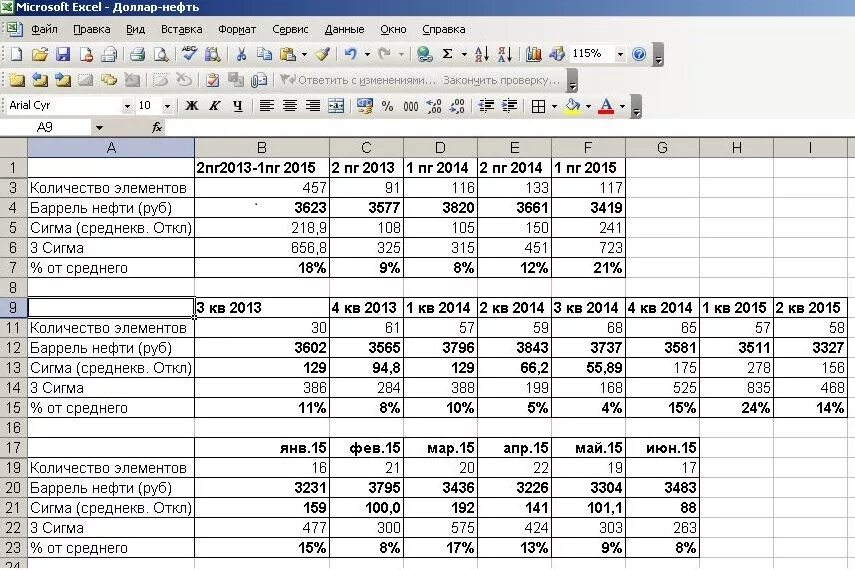Viewport: 855px width, 570px height.
Task: Toggle align left
Action: pyautogui.click(x=266, y=106)
